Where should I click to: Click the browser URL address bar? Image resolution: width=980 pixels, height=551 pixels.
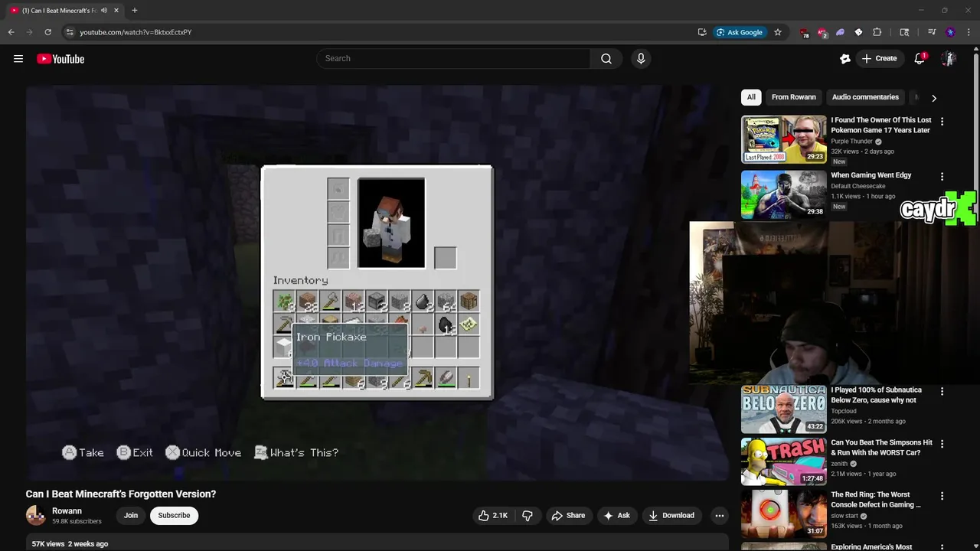pos(383,32)
